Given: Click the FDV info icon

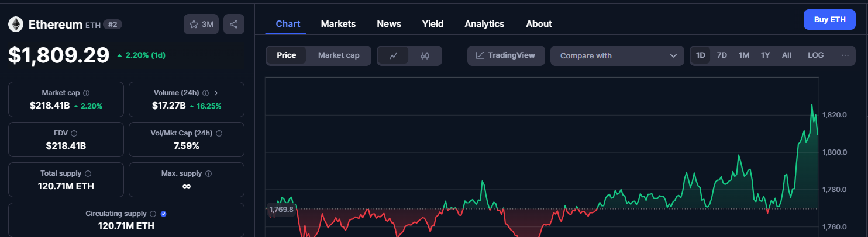Looking at the screenshot, I should [x=74, y=133].
